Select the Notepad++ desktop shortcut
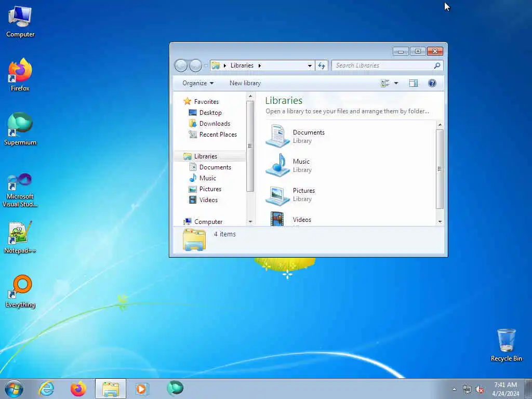The width and height of the screenshot is (532, 399). pyautogui.click(x=20, y=237)
